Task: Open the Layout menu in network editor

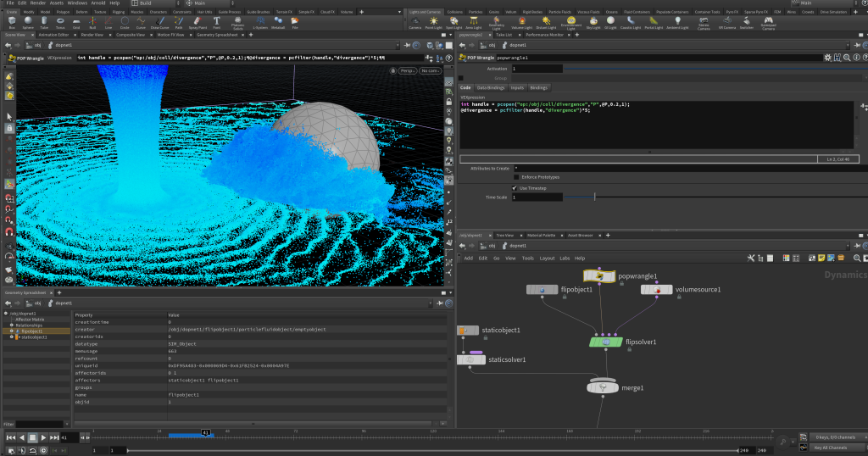Action: (x=547, y=258)
